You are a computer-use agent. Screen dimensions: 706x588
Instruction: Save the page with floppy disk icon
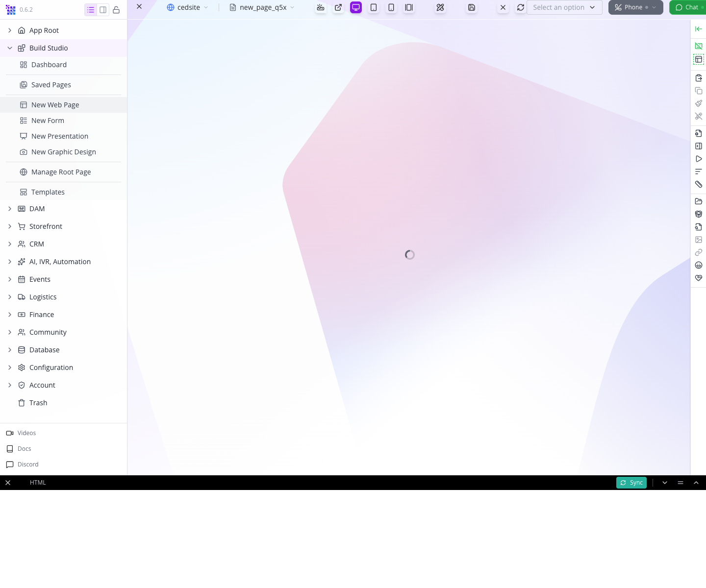pyautogui.click(x=472, y=7)
